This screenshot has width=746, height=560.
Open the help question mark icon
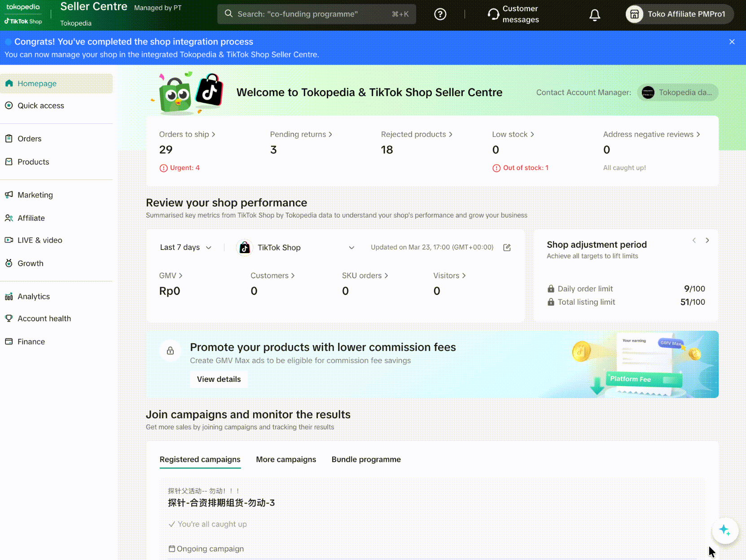pyautogui.click(x=440, y=14)
